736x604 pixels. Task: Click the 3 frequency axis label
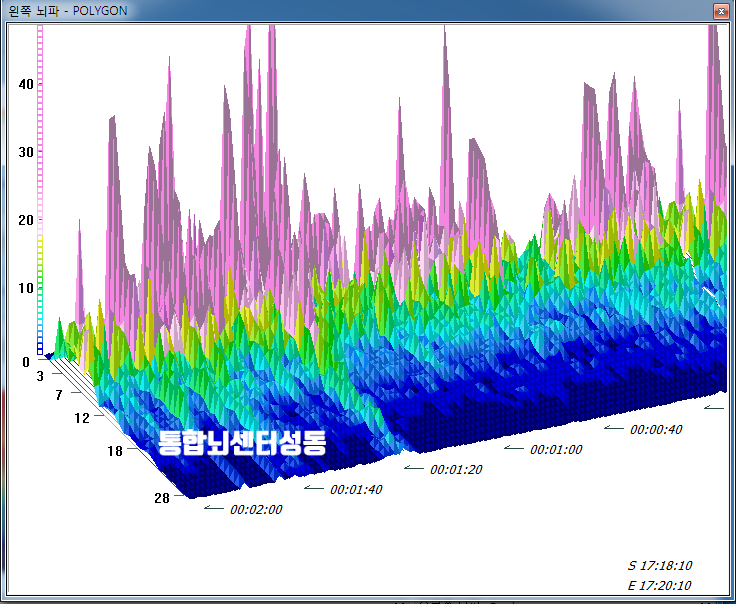pos(39,376)
